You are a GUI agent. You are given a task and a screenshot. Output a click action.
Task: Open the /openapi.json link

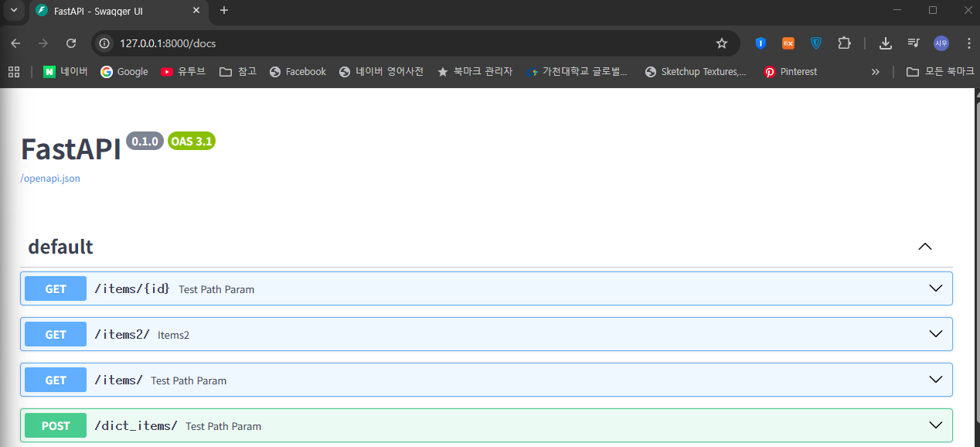(x=50, y=179)
